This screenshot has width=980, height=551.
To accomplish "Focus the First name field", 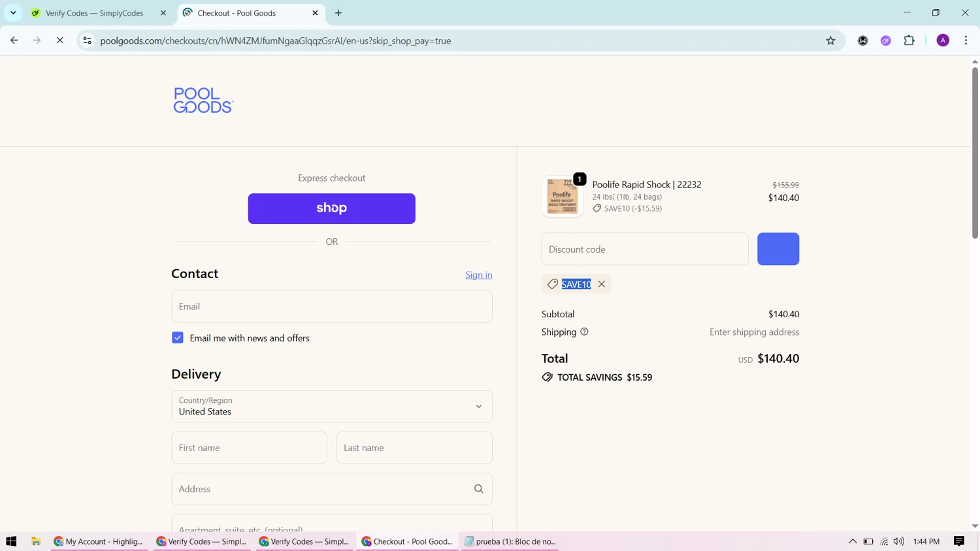I will 250,448.
